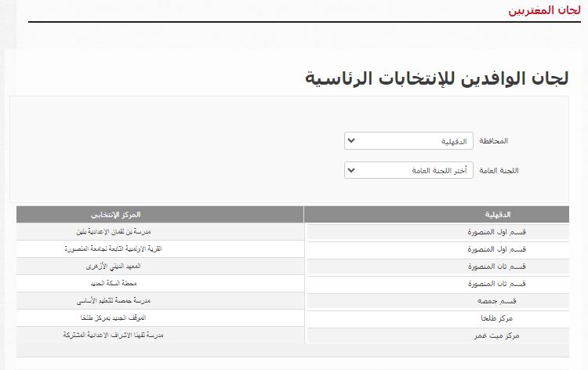Select قسم ثان المنصورة beside محطة السكة الحديد
This screenshot has height=370, width=588.
click(438, 284)
